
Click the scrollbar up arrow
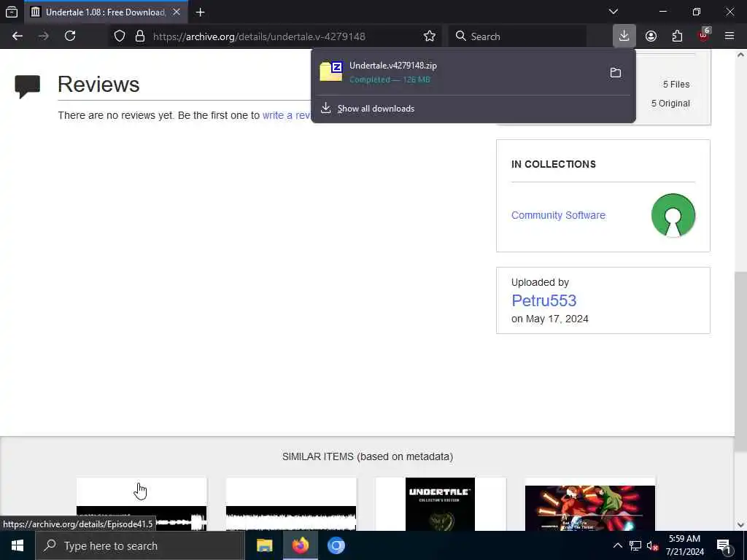pos(741,55)
